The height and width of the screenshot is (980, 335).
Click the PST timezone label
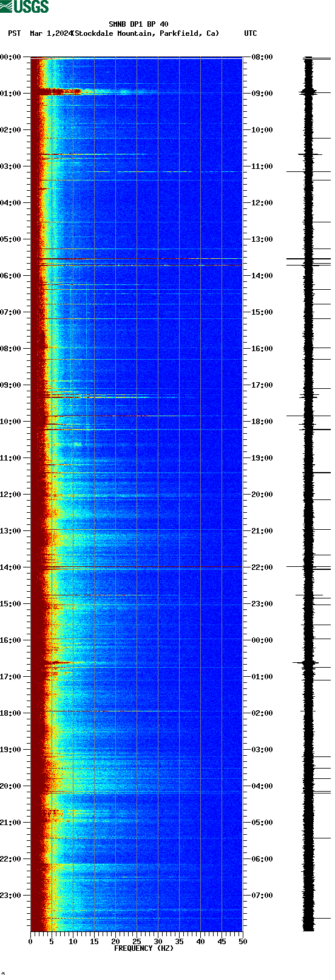[14, 33]
